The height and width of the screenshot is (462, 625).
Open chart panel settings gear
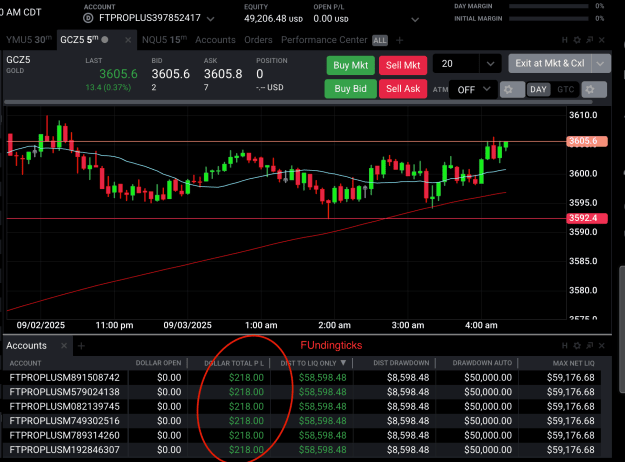point(577,40)
